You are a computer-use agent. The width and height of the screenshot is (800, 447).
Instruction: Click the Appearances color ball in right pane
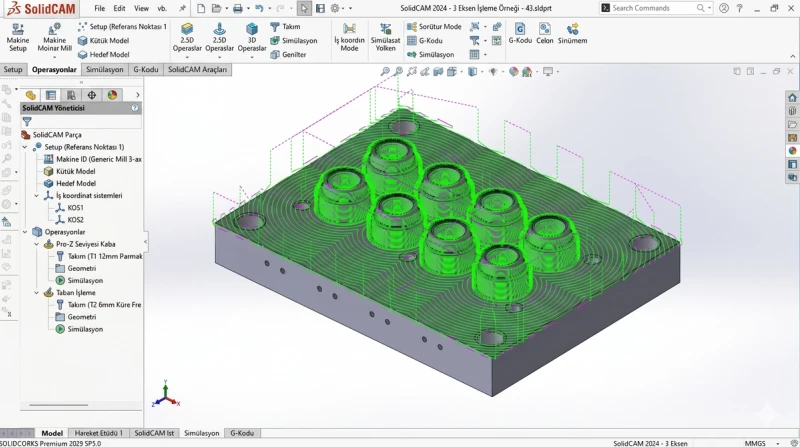coord(792,151)
